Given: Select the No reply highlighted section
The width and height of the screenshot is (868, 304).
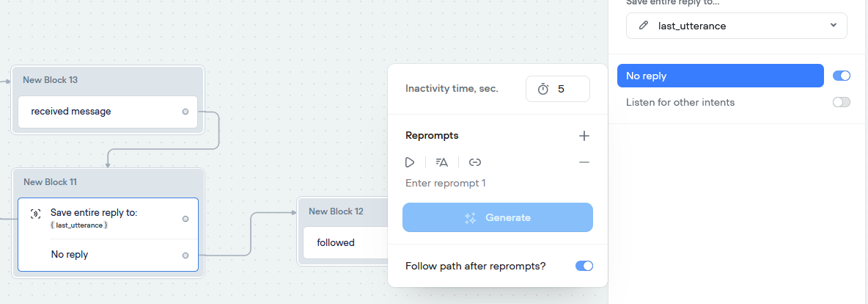Looking at the screenshot, I should tap(720, 76).
